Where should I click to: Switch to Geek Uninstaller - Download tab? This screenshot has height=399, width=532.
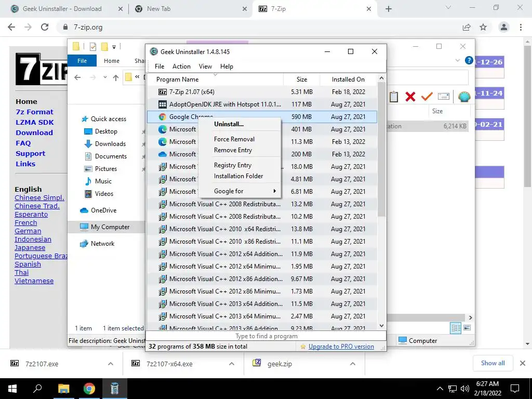[x=62, y=9]
